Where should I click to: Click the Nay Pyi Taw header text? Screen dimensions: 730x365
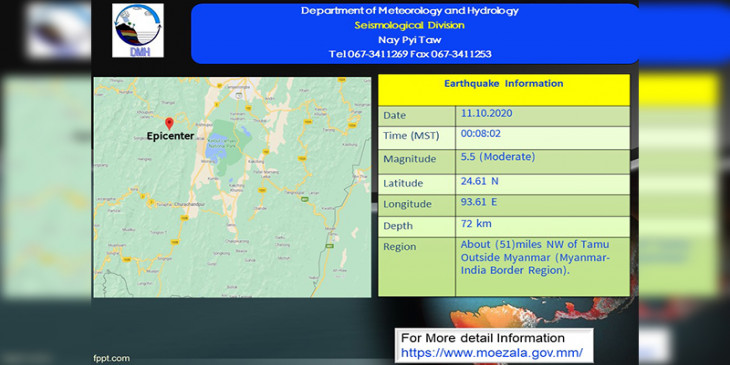click(409, 40)
